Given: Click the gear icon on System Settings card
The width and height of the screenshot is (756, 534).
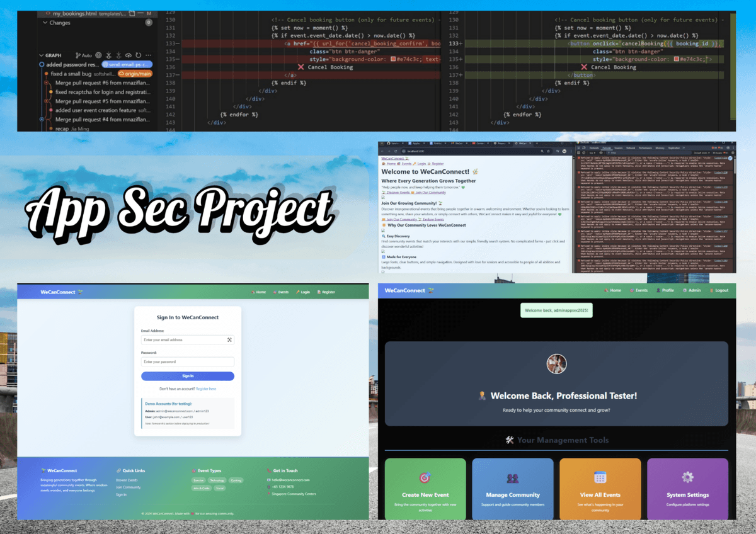Looking at the screenshot, I should (688, 477).
